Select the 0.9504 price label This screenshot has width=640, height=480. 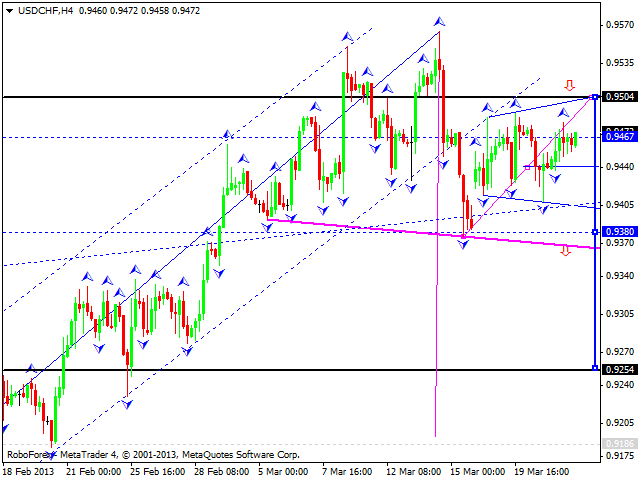point(620,97)
